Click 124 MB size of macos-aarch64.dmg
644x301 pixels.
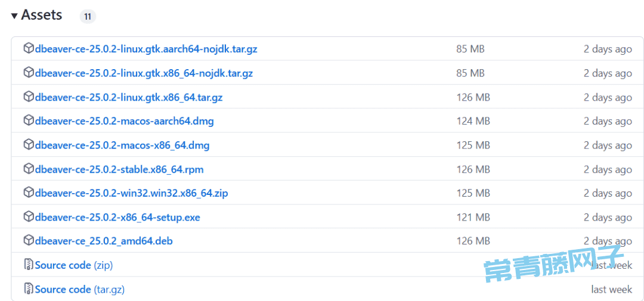473,122
